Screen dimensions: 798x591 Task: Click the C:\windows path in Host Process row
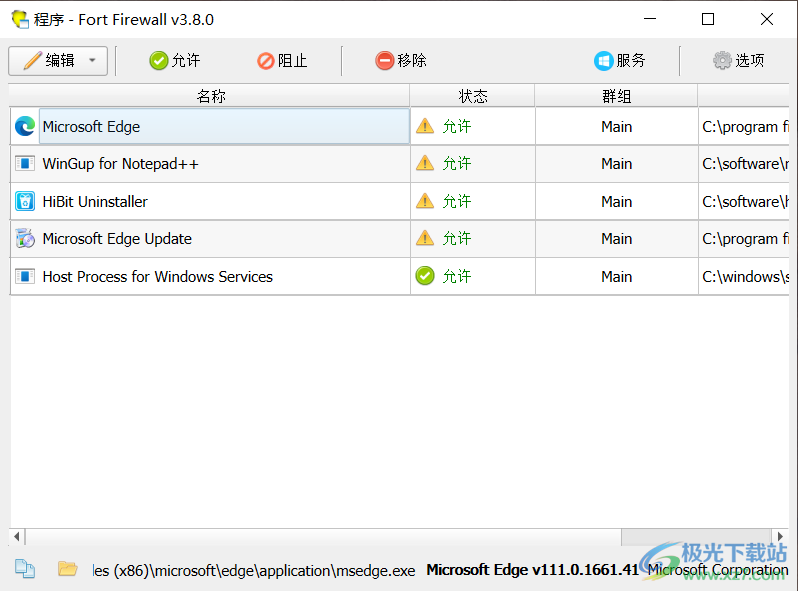(745, 276)
